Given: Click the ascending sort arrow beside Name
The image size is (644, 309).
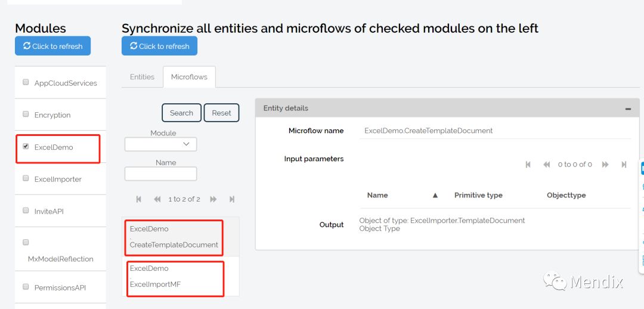Looking at the screenshot, I should point(435,195).
